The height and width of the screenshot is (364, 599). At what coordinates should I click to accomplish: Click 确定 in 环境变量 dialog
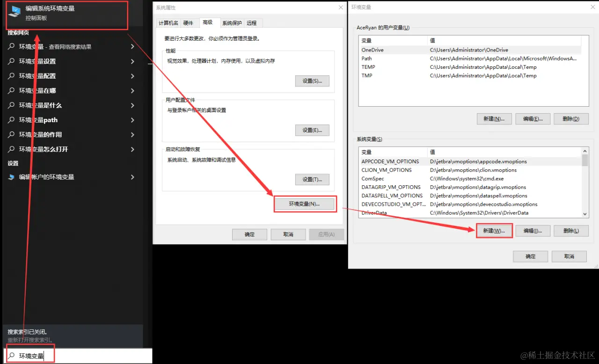[530, 256]
